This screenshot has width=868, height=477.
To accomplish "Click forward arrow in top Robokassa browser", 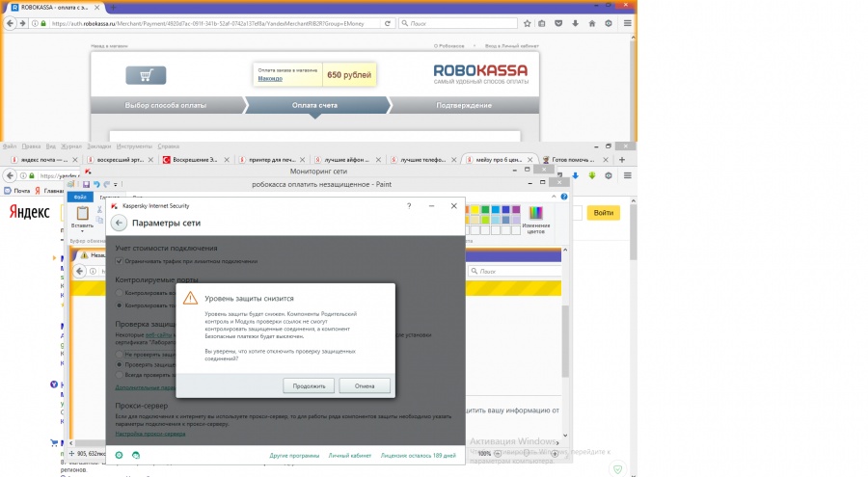I will click(23, 23).
